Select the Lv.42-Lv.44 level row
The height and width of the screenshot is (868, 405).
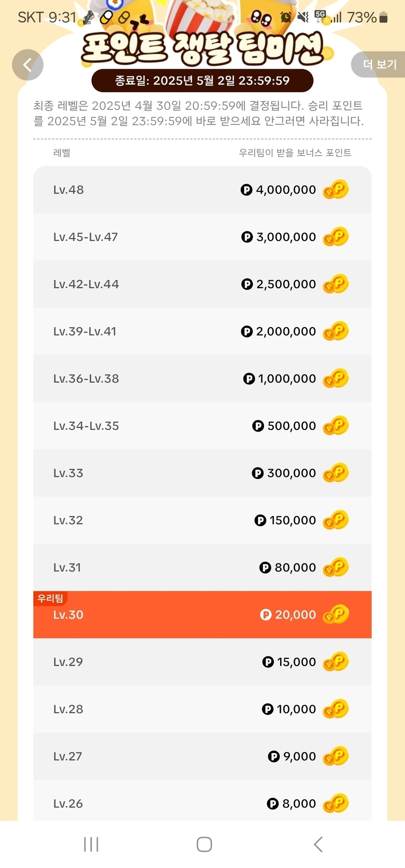(202, 284)
